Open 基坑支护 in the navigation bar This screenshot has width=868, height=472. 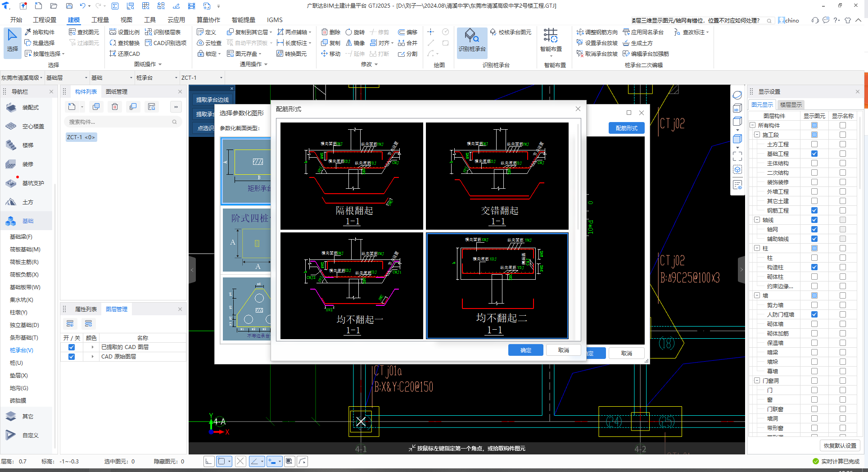pyautogui.click(x=25, y=183)
